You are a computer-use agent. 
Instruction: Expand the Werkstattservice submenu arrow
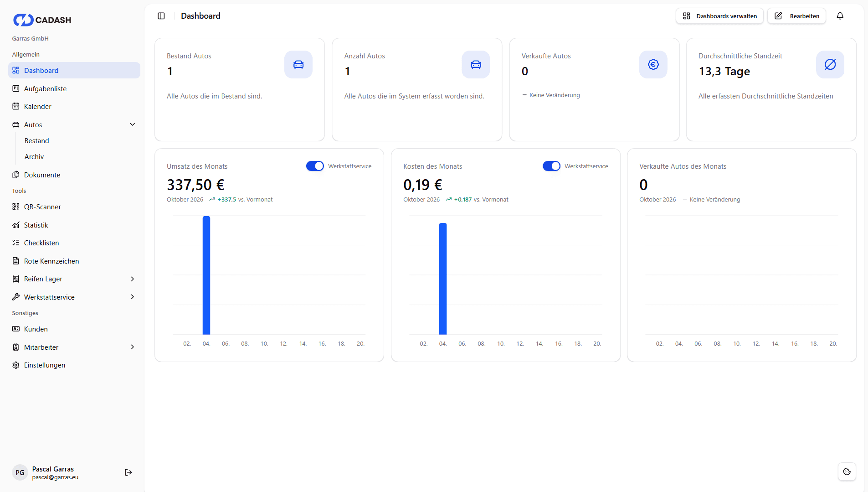click(133, 297)
